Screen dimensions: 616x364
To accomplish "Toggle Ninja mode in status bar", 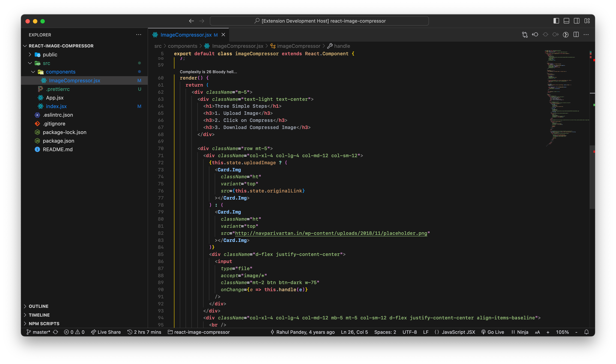I will [520, 332].
